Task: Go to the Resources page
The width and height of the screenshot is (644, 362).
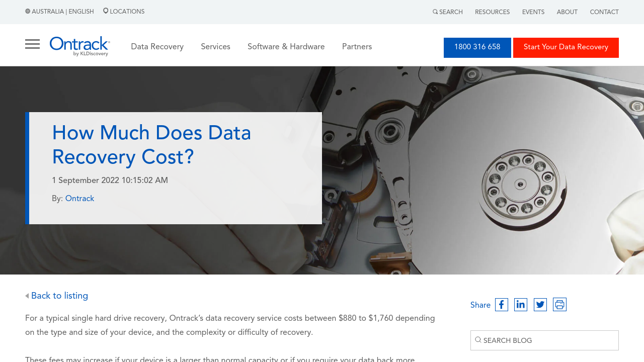Action: [x=492, y=12]
